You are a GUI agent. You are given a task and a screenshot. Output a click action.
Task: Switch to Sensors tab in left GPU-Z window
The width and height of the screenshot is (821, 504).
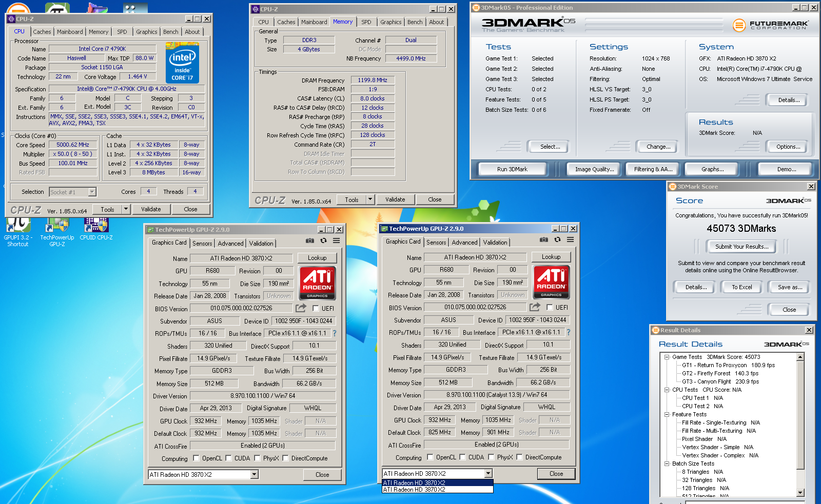tap(202, 244)
